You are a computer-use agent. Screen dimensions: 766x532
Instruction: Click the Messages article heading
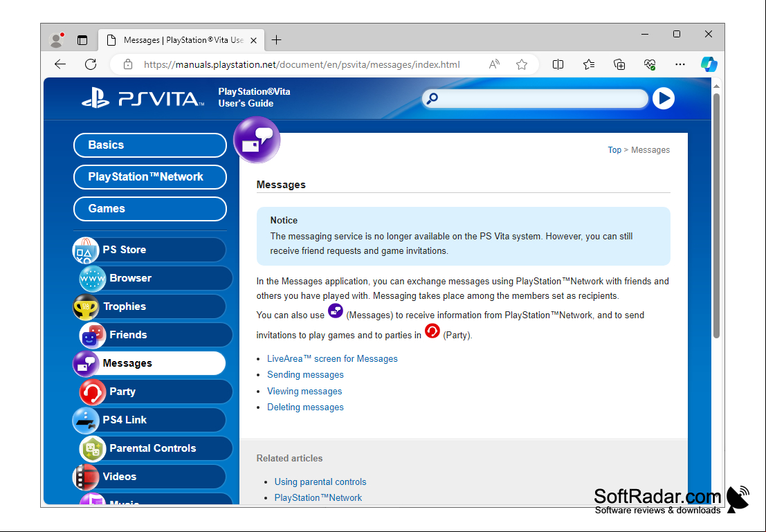pos(281,185)
